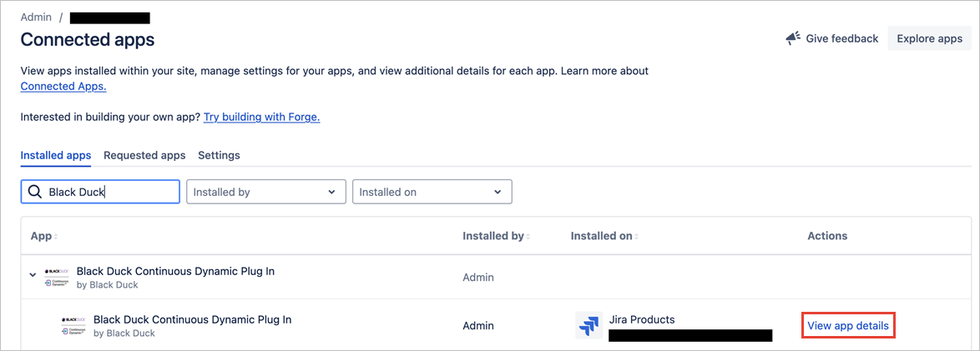Open the Installed by filter dropdown
980x351 pixels.
click(x=266, y=192)
